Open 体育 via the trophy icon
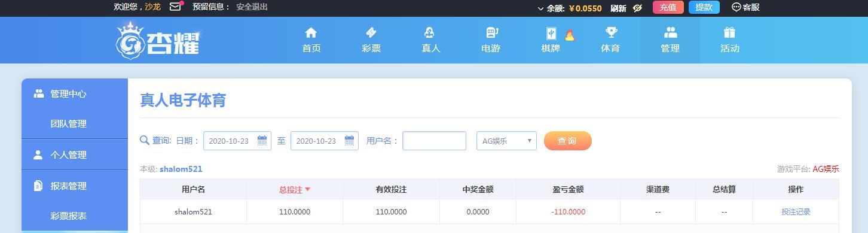This screenshot has height=233, width=868. [x=611, y=32]
